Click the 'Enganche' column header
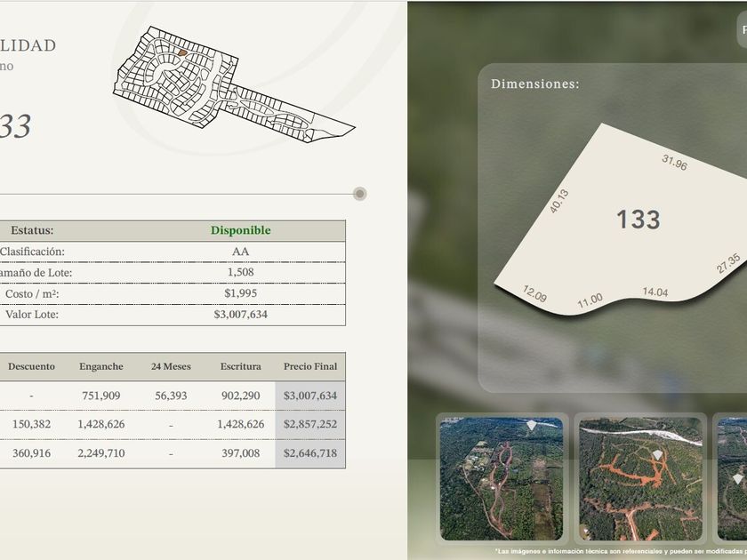 tap(101, 366)
